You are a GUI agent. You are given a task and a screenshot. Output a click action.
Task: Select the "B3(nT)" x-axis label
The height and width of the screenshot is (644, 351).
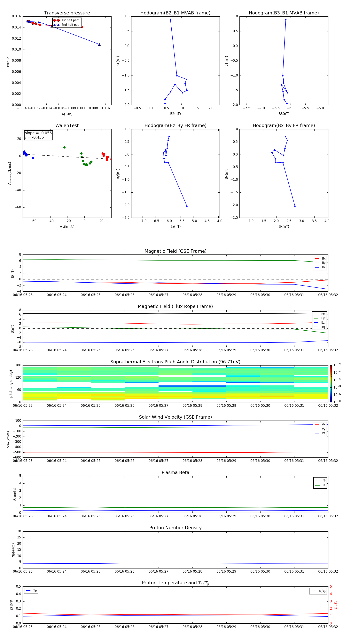pyautogui.click(x=284, y=114)
